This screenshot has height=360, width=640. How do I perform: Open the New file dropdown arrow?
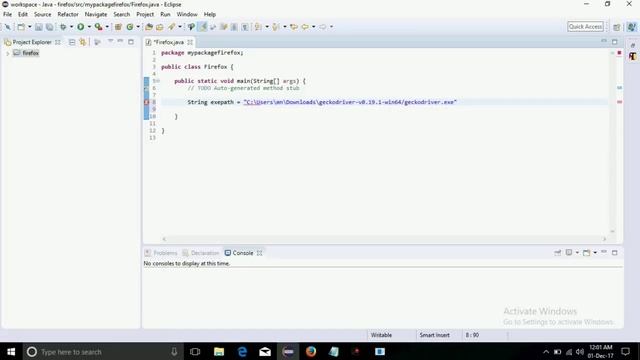pos(29,27)
